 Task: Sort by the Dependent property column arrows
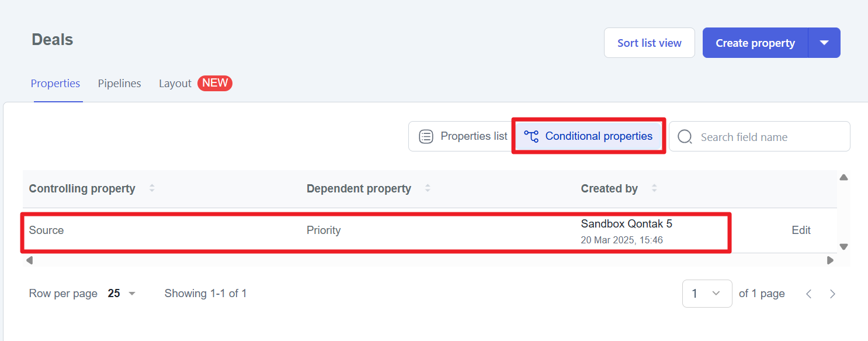[x=428, y=188]
